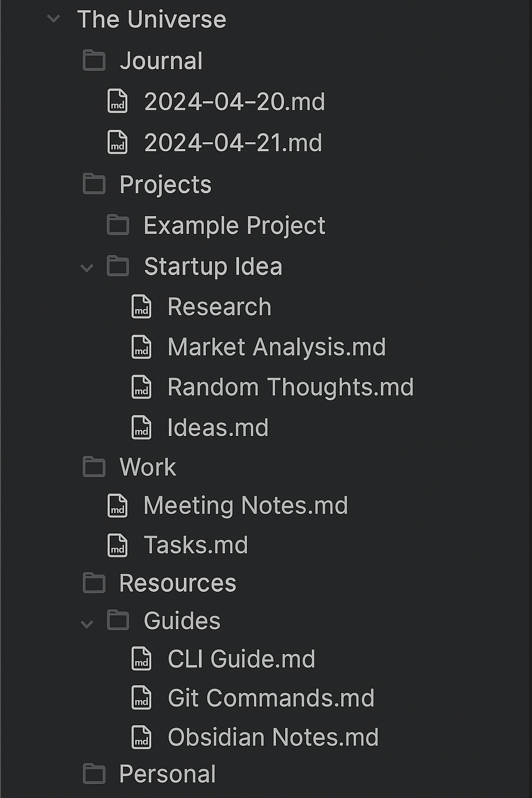Click the Example Project folder icon
This screenshot has width=532, height=798.
tap(118, 225)
